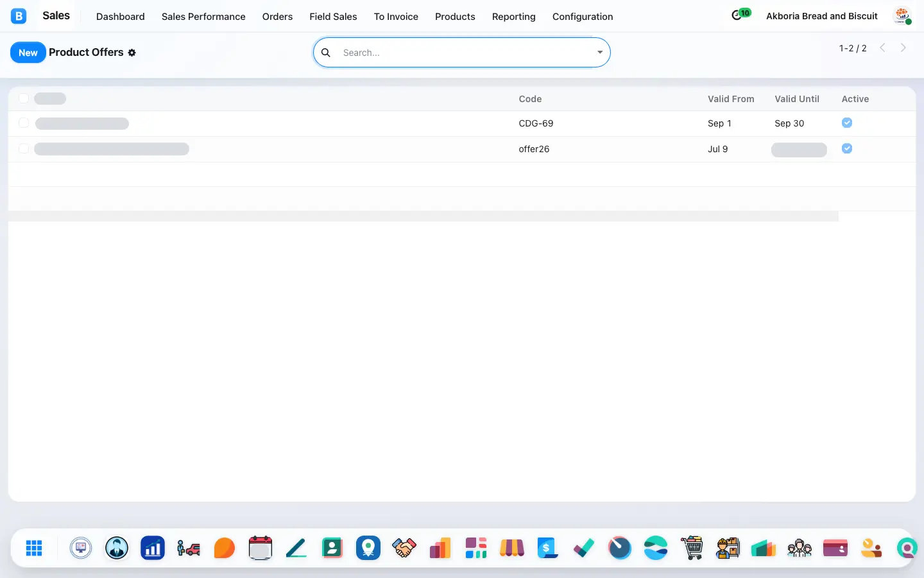Image resolution: width=924 pixels, height=578 pixels.
Task: Open the teal pen sign app icon
Action: tap(296, 548)
